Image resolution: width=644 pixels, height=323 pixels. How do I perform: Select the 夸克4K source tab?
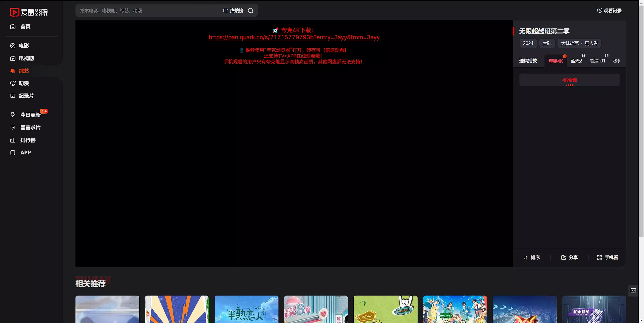[555, 61]
